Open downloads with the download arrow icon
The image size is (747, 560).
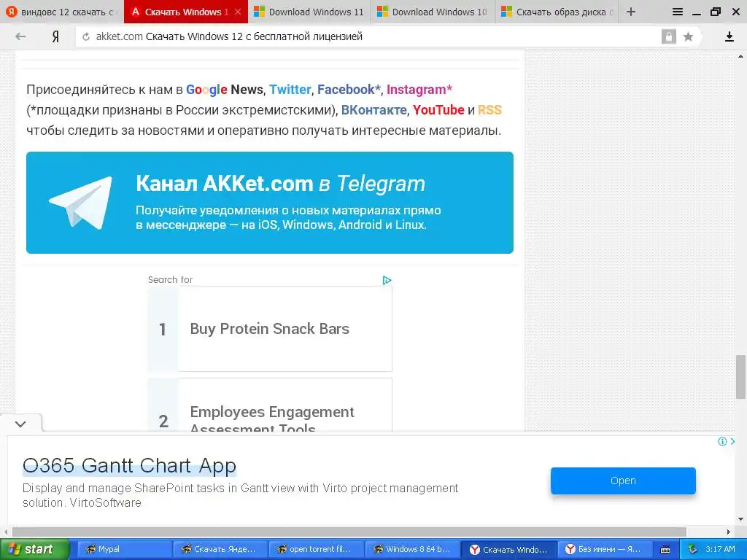pos(729,36)
